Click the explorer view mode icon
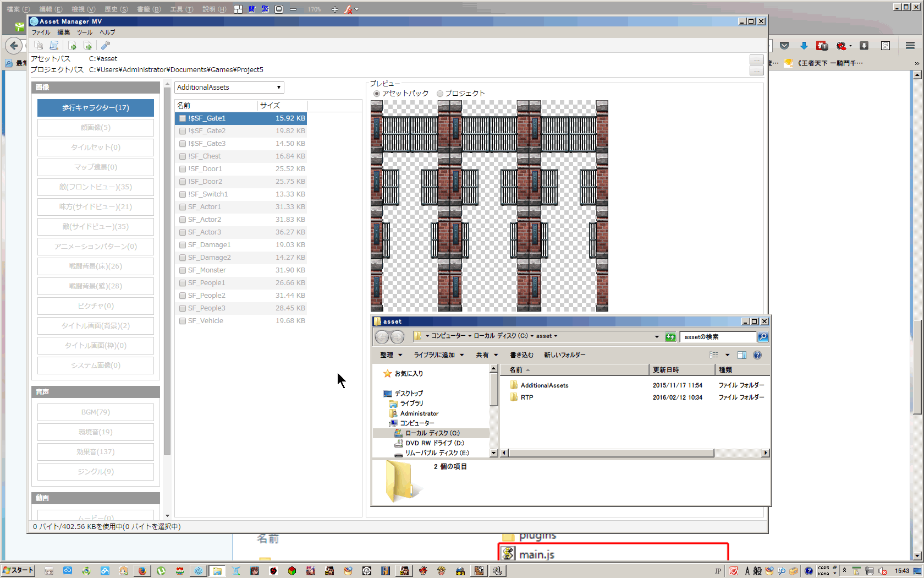The width and height of the screenshot is (924, 578). tap(714, 355)
